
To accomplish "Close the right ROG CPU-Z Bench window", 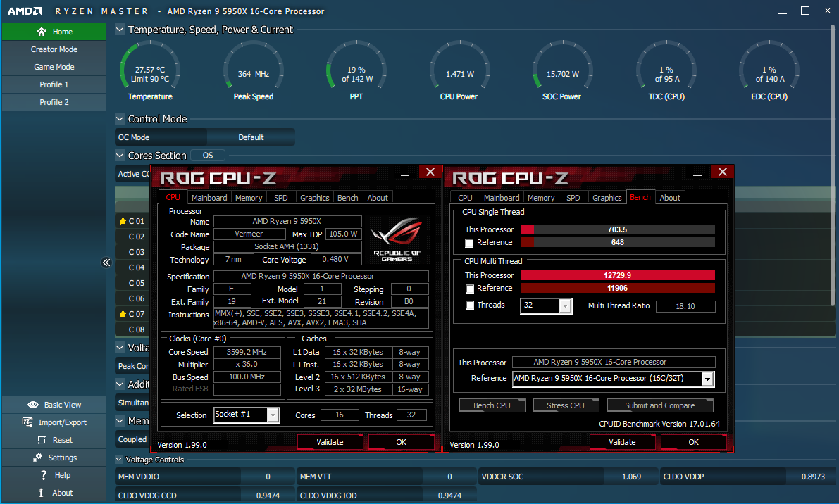I will click(722, 172).
